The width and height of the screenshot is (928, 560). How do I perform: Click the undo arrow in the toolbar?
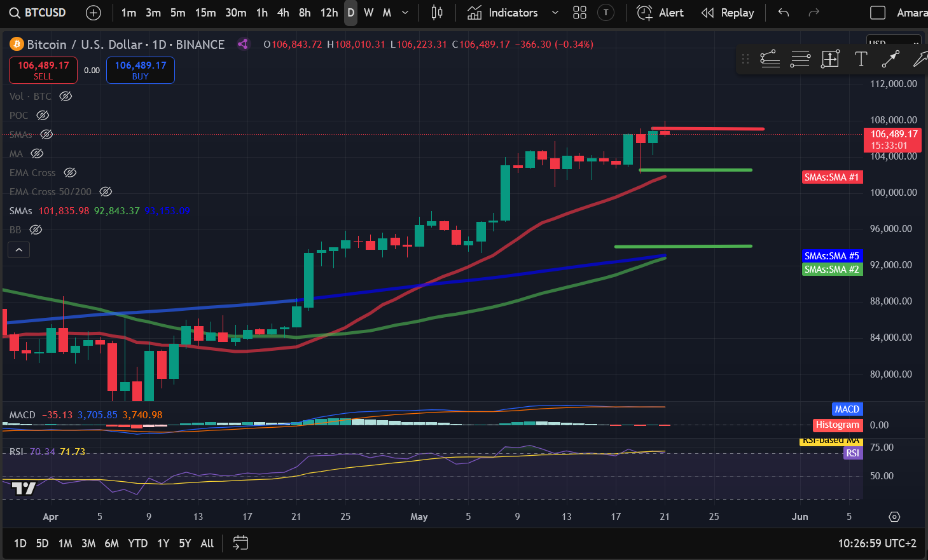point(784,13)
